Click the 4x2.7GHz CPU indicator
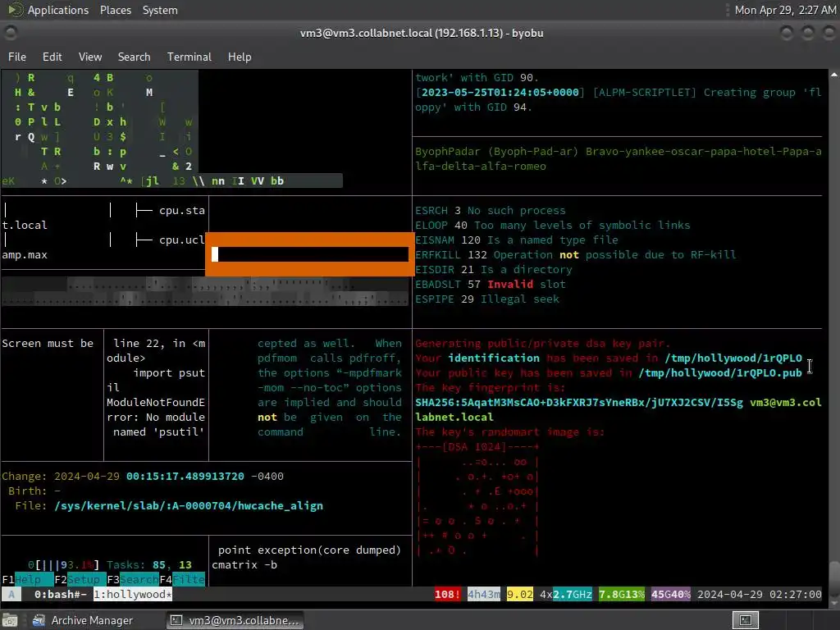The image size is (840, 630). click(566, 594)
